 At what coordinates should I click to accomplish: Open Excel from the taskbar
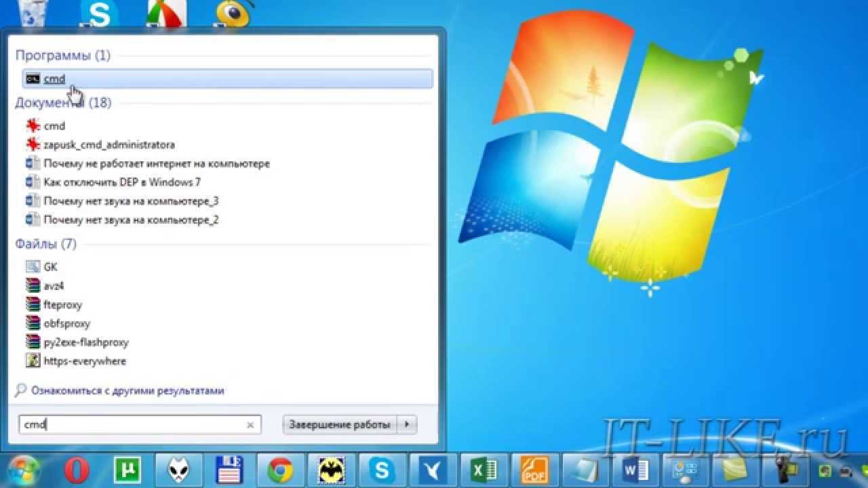483,470
